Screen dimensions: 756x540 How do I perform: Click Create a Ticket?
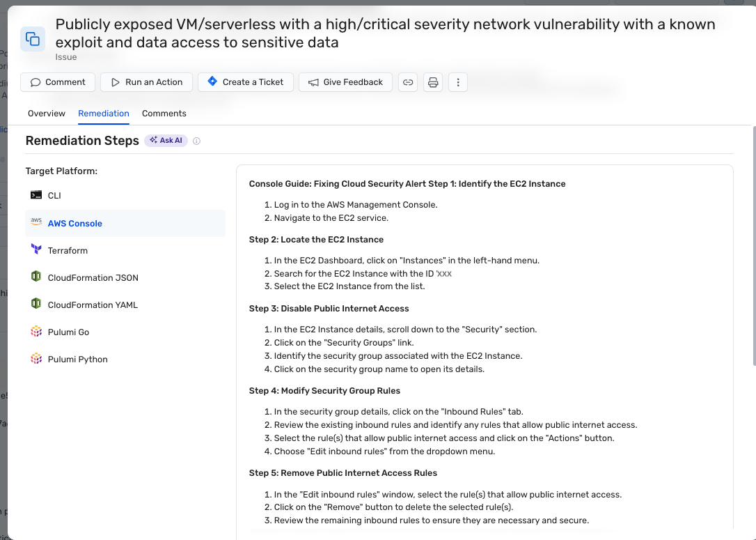pyautogui.click(x=245, y=82)
